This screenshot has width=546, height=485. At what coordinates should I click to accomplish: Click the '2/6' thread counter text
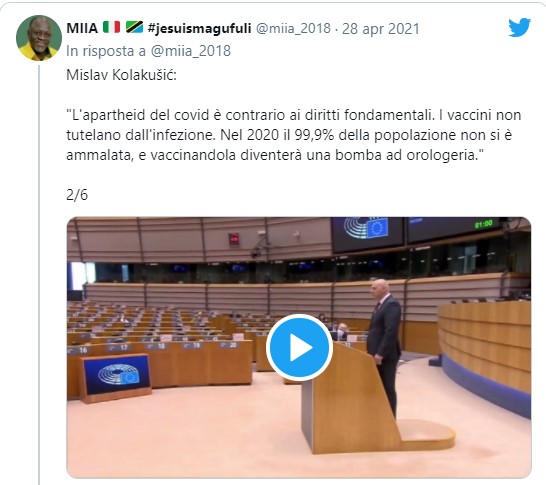pos(77,195)
